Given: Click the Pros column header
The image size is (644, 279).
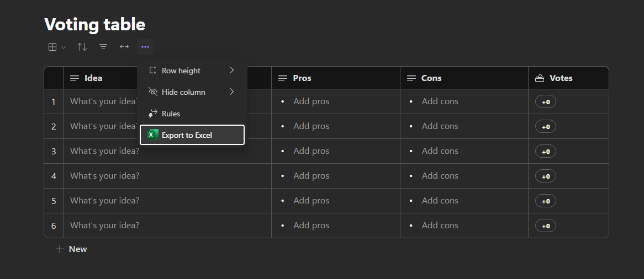Looking at the screenshot, I should 302,78.
